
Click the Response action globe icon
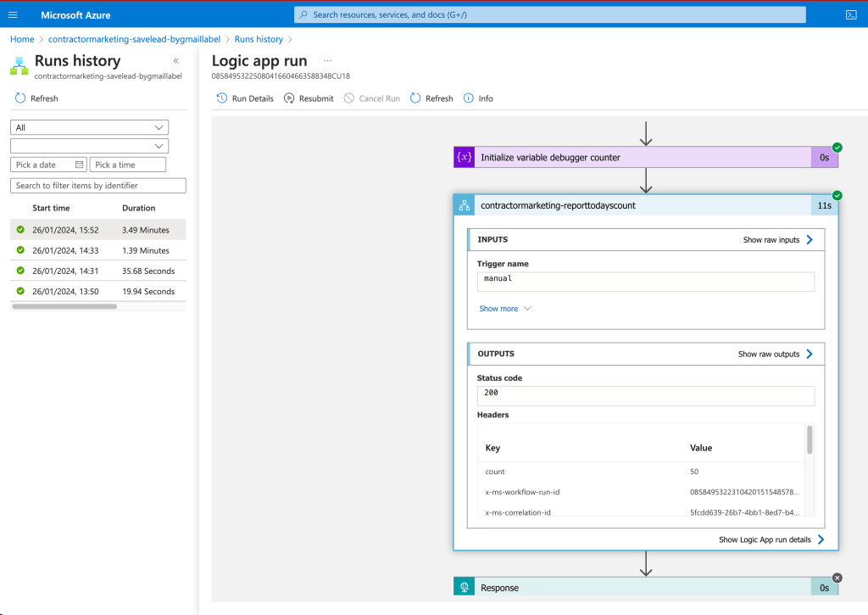click(x=464, y=587)
